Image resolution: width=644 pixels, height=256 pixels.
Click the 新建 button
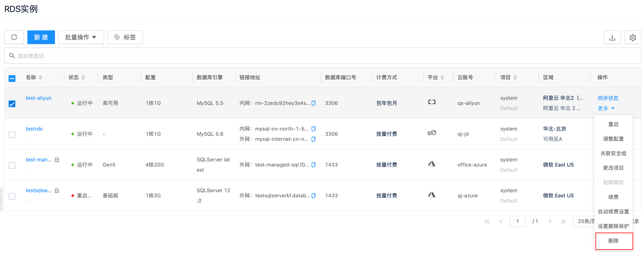point(41,37)
